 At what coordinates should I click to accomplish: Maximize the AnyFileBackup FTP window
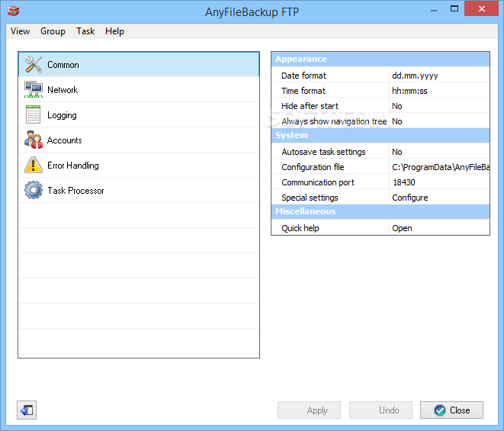tap(454, 8)
